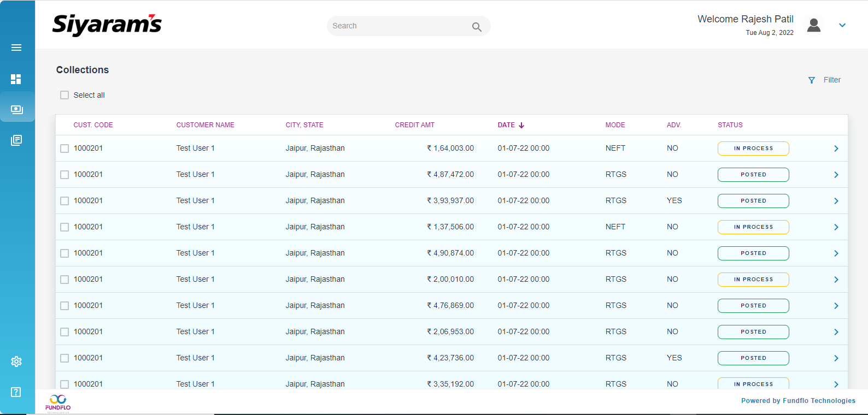Sort by CITY, STATE column header

pyautogui.click(x=304, y=125)
